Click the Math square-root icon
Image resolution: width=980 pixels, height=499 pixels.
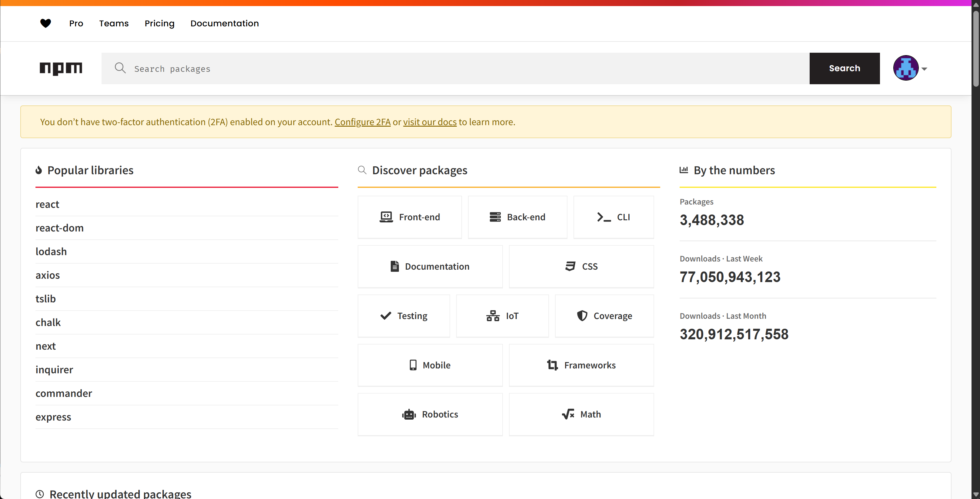(x=568, y=414)
